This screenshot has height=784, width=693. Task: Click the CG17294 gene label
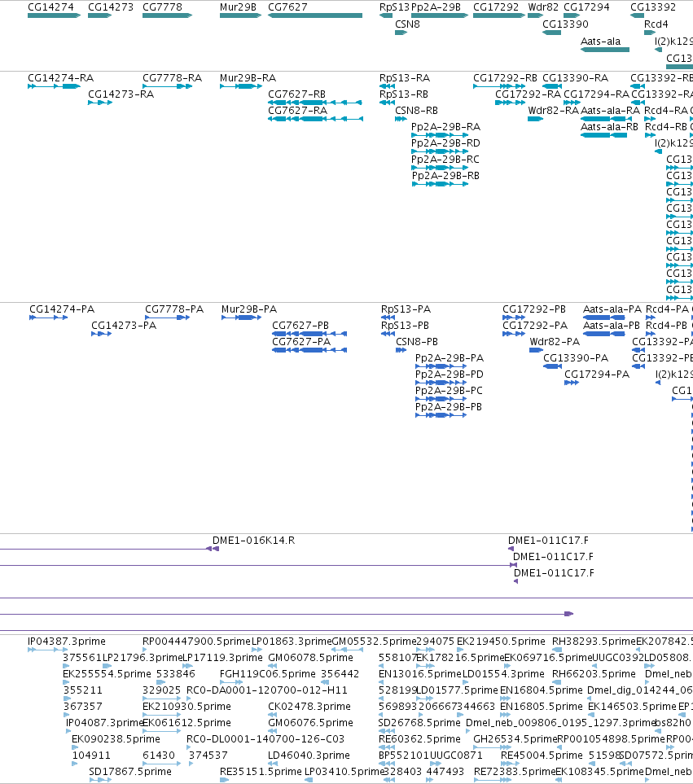tap(586, 7)
